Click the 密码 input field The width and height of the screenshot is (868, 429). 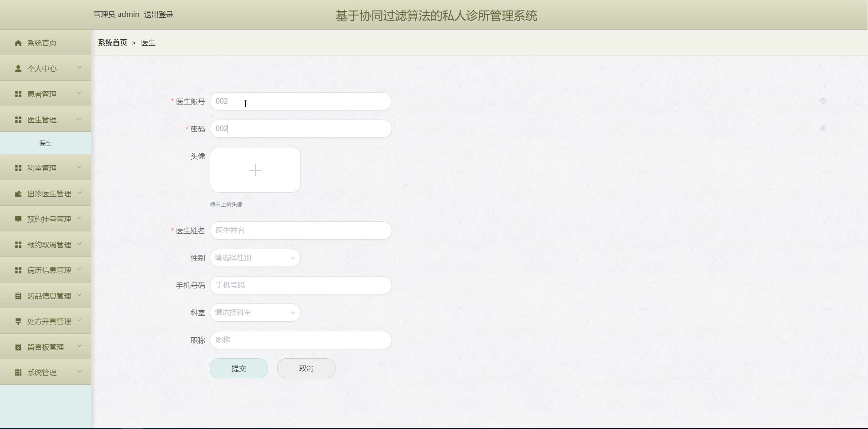point(301,129)
